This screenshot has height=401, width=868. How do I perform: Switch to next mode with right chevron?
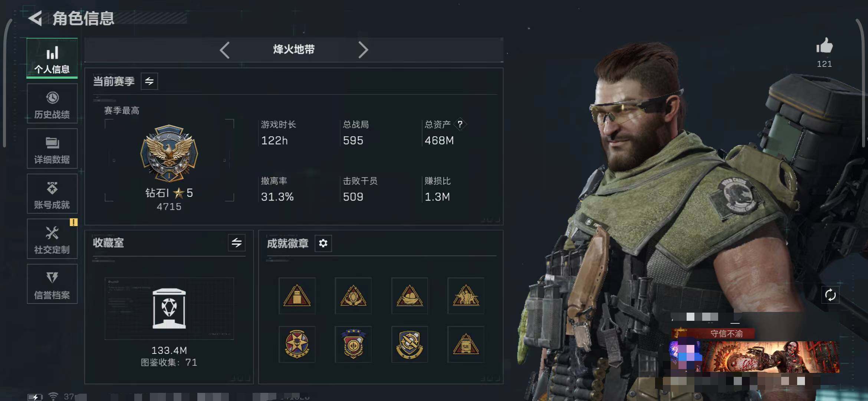(363, 50)
